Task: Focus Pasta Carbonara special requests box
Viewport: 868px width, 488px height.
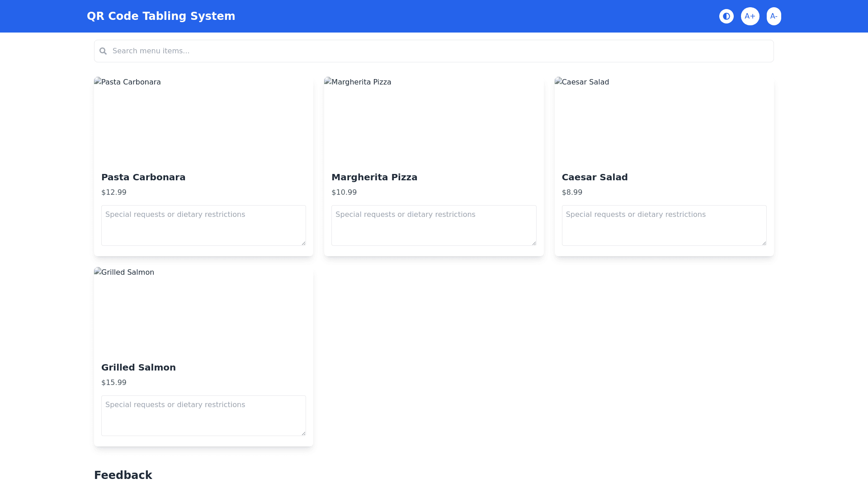Action: (x=203, y=225)
